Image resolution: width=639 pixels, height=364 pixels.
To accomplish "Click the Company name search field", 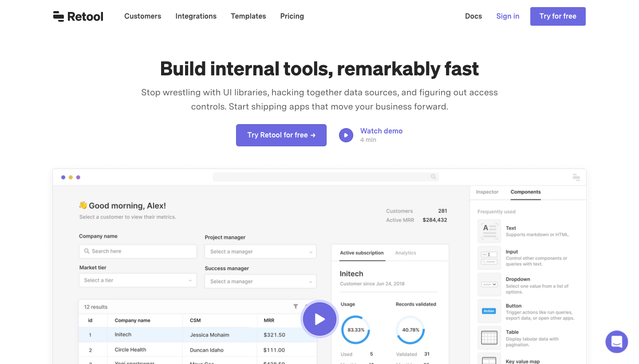I will (138, 251).
